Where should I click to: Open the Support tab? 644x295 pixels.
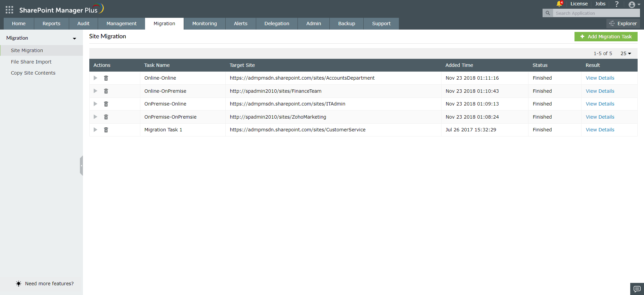[381, 24]
